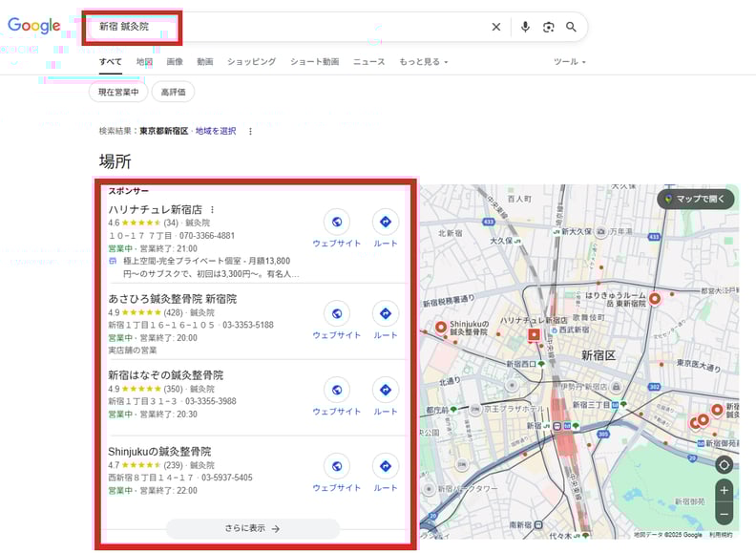Clear the search box with X icon
756x553 pixels.
[x=496, y=27]
